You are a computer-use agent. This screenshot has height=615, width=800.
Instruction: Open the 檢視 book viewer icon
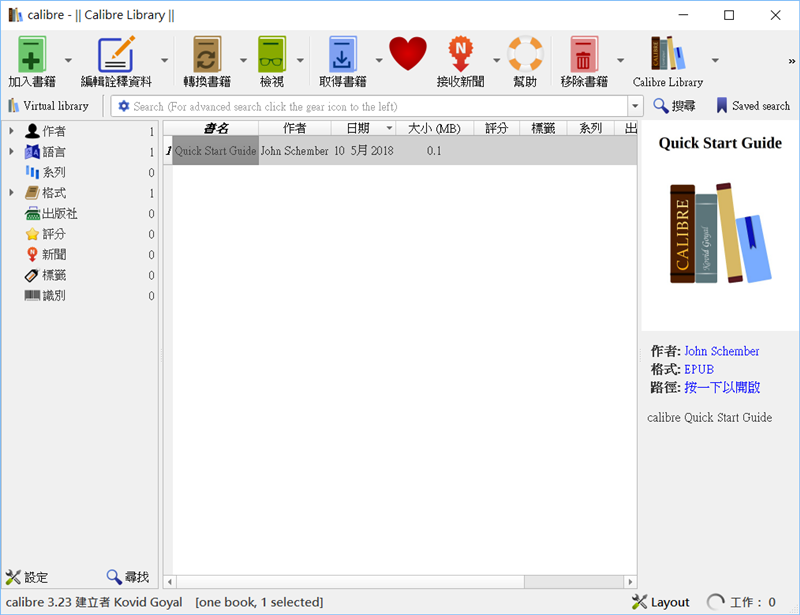click(x=272, y=55)
